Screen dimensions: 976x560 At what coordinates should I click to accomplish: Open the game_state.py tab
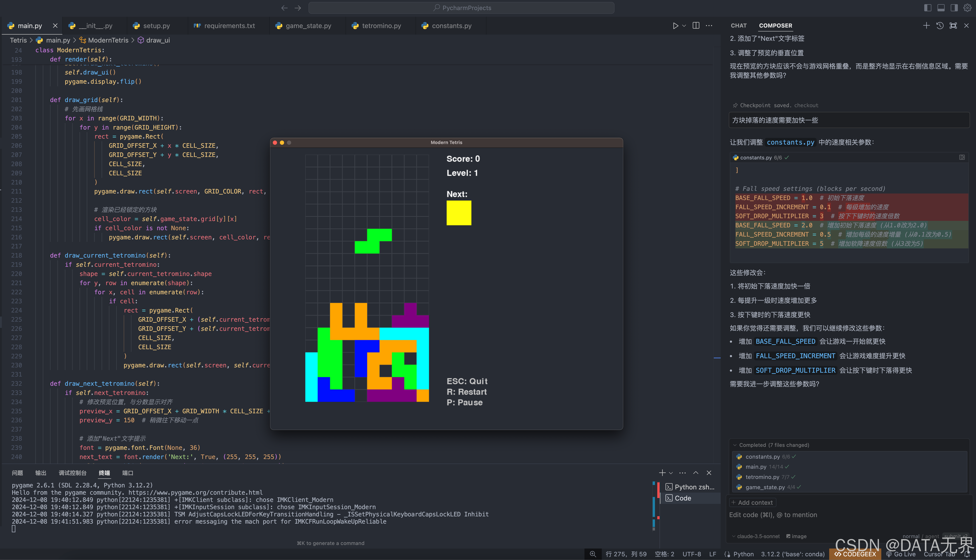(308, 26)
